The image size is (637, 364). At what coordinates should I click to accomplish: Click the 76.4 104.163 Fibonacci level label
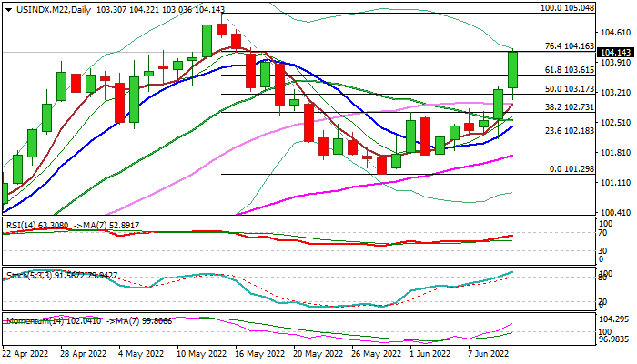click(569, 46)
